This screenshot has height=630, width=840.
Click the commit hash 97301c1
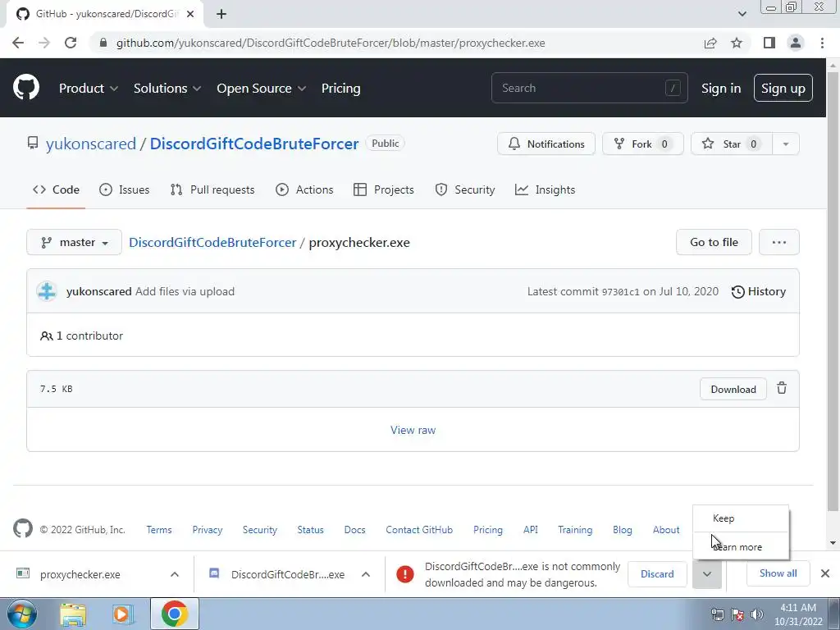620,292
